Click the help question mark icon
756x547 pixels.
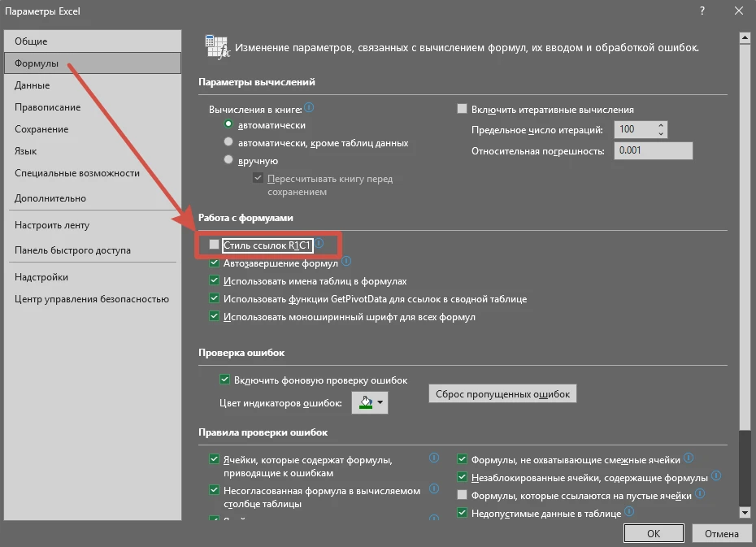point(702,11)
